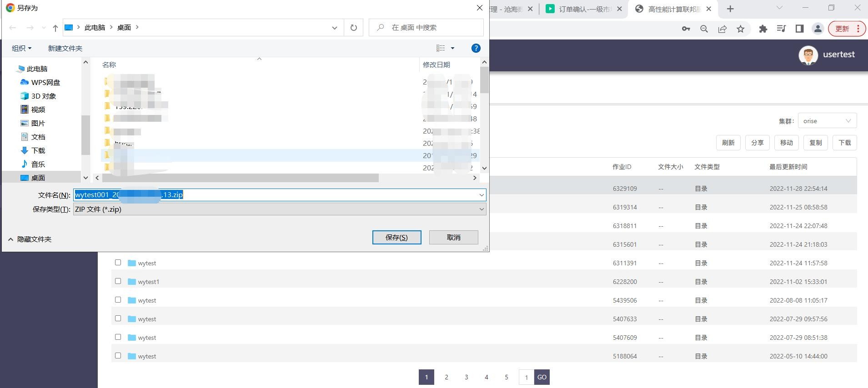Click the usertest avatar icon
868x388 pixels.
tap(808, 55)
